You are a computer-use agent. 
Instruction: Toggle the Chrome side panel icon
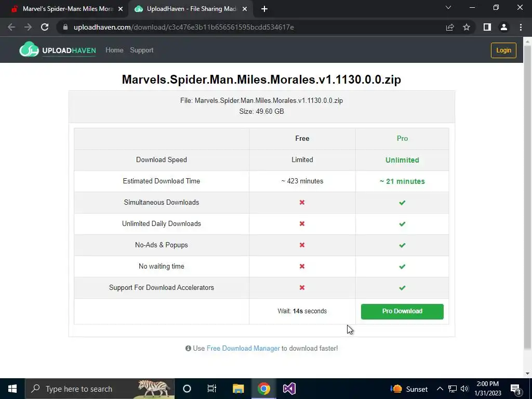487,27
